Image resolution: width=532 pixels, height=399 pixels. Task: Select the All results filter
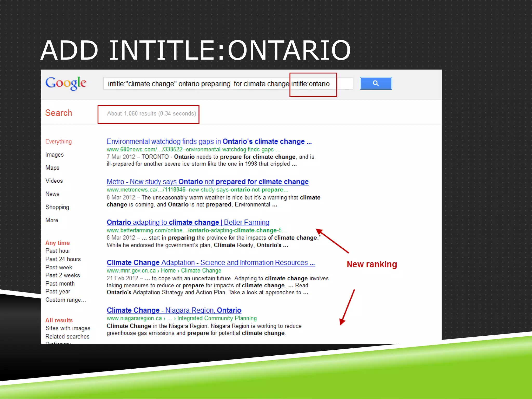pyautogui.click(x=59, y=320)
